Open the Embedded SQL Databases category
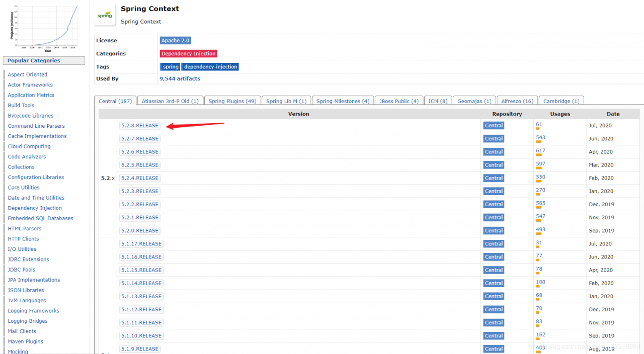 pos(40,218)
